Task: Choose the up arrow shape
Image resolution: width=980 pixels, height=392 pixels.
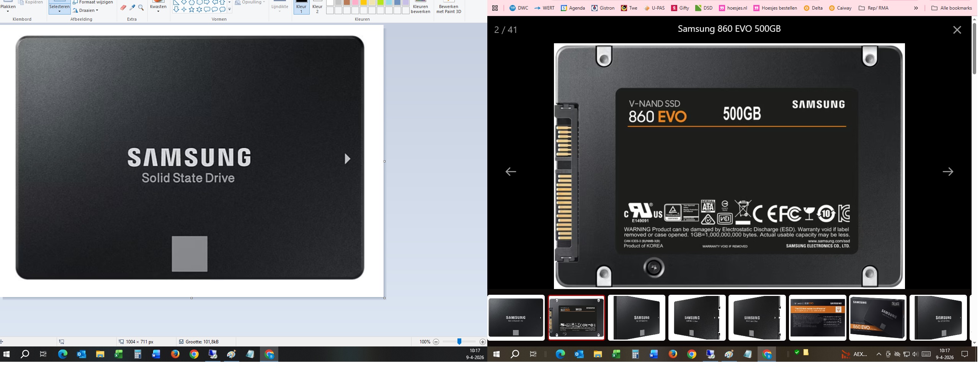Action: tap(222, 2)
